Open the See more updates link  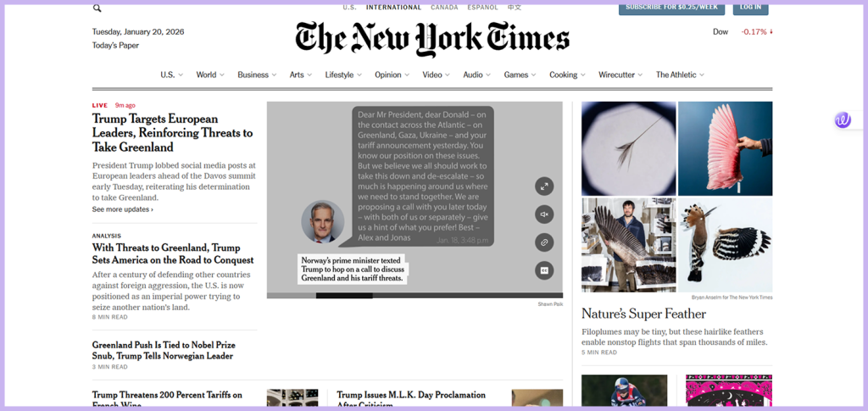tap(123, 209)
